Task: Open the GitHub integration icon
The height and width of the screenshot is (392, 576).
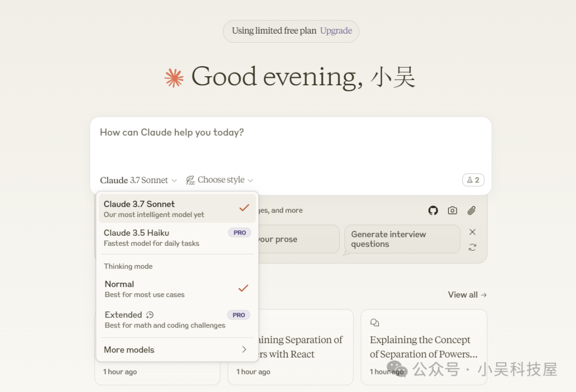Action: pos(433,211)
